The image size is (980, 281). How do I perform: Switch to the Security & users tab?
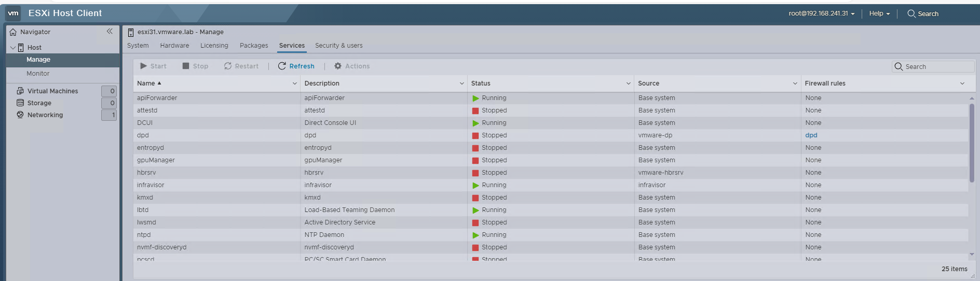tap(339, 46)
